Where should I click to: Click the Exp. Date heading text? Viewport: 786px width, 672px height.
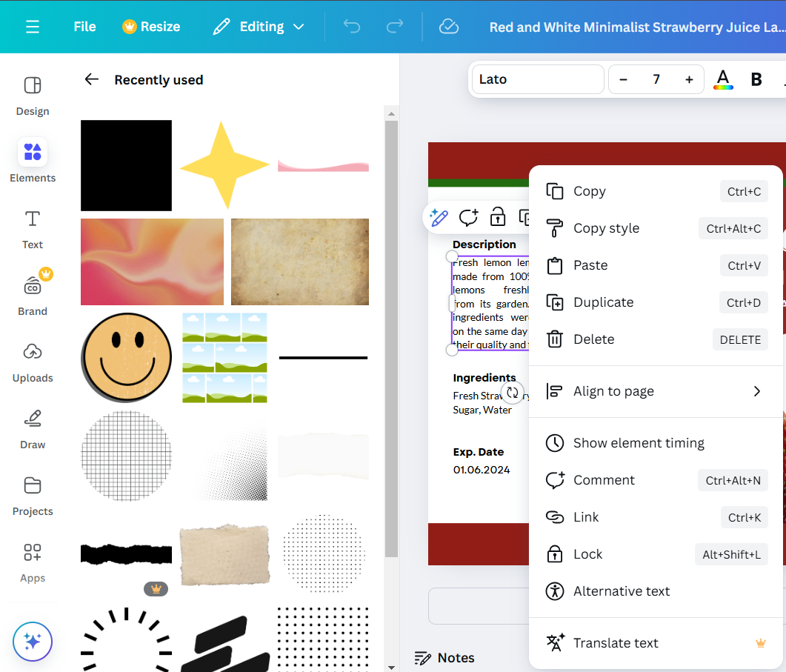(x=479, y=452)
